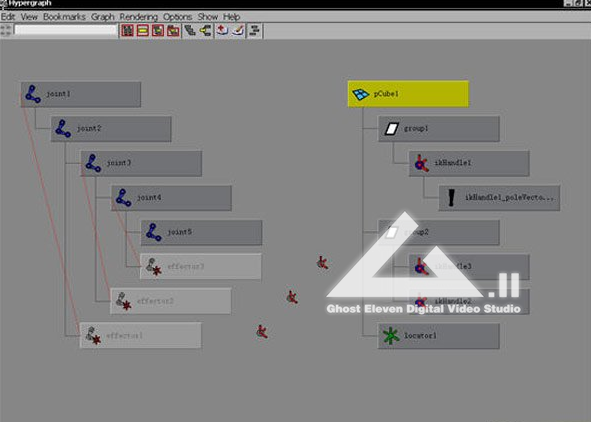Switch to Scene Hierarchy view icon
The height and width of the screenshot is (422, 591).
(x=190, y=31)
